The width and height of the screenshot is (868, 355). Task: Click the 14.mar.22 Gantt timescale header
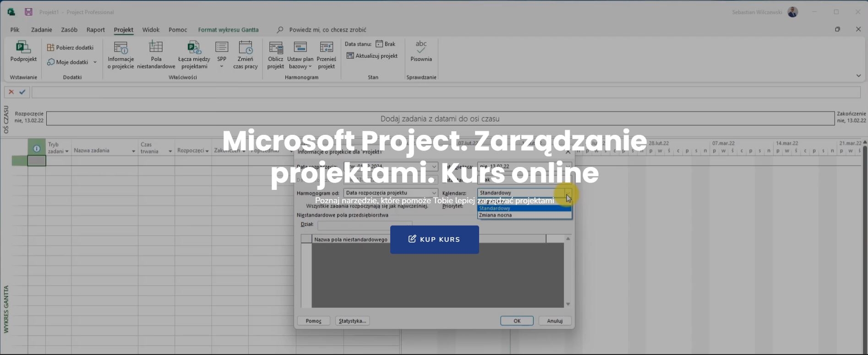click(x=787, y=143)
